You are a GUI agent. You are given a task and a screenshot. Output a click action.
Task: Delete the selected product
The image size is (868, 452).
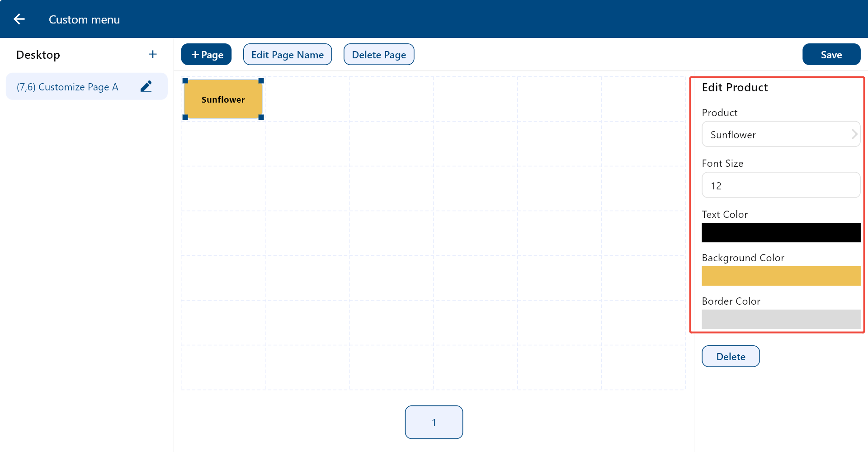point(731,357)
